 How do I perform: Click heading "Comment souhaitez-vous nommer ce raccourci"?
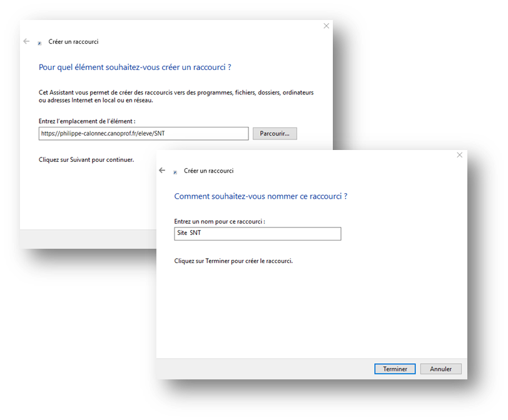(x=260, y=196)
